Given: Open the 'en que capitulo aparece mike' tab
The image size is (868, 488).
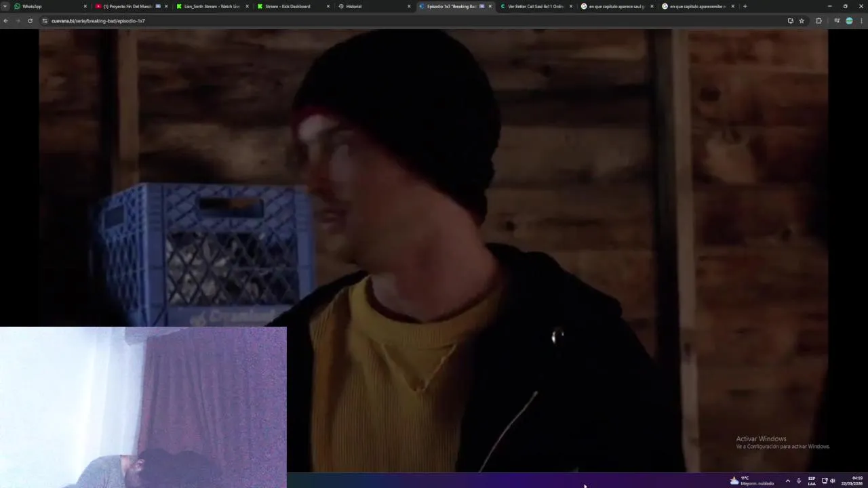Looking at the screenshot, I should 697,6.
